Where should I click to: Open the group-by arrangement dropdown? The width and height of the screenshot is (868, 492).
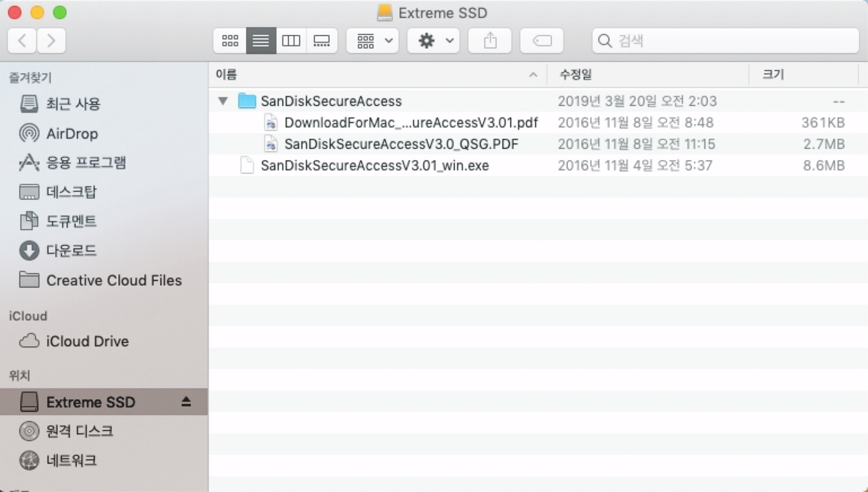pos(373,41)
